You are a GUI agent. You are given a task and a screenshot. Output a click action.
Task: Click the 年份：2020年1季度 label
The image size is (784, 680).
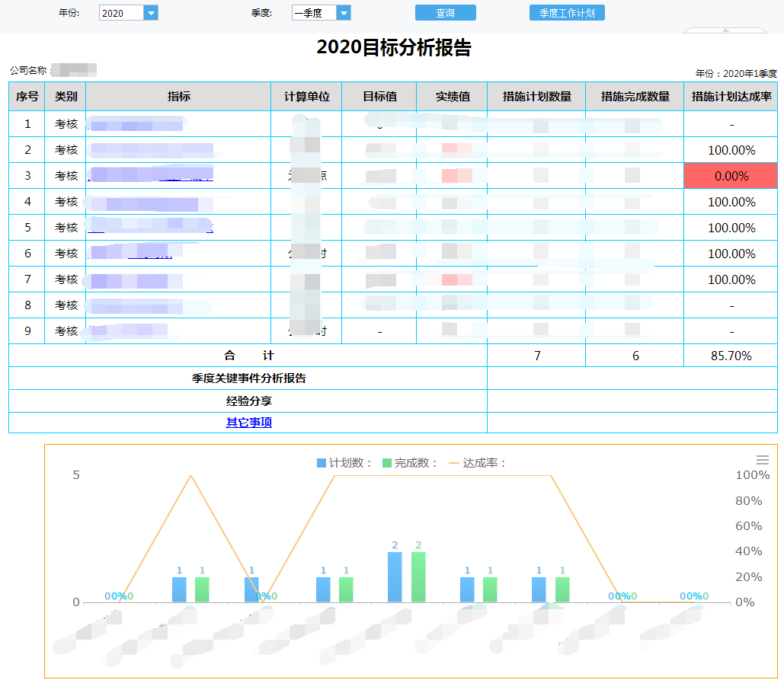click(736, 73)
